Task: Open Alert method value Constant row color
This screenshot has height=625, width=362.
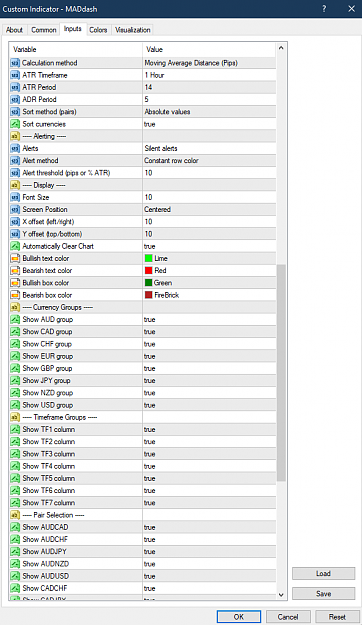Action: [x=209, y=161]
